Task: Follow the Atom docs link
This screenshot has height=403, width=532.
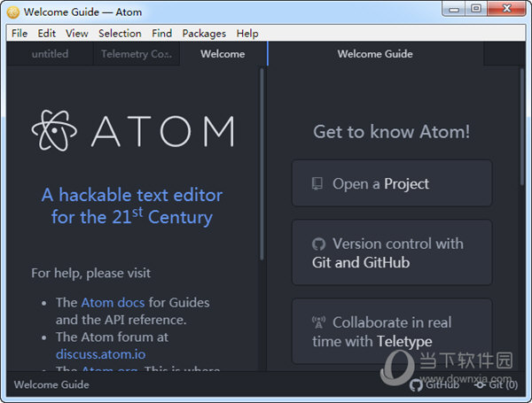Action: coord(113,302)
